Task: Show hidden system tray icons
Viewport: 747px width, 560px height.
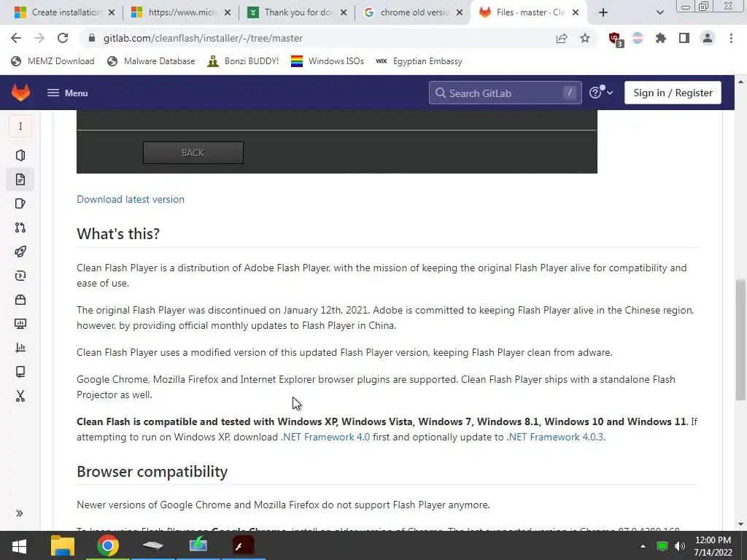Action: [643, 546]
